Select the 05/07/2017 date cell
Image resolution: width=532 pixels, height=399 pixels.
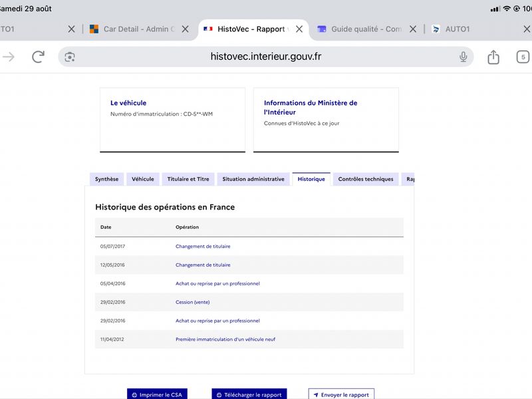pyautogui.click(x=112, y=246)
